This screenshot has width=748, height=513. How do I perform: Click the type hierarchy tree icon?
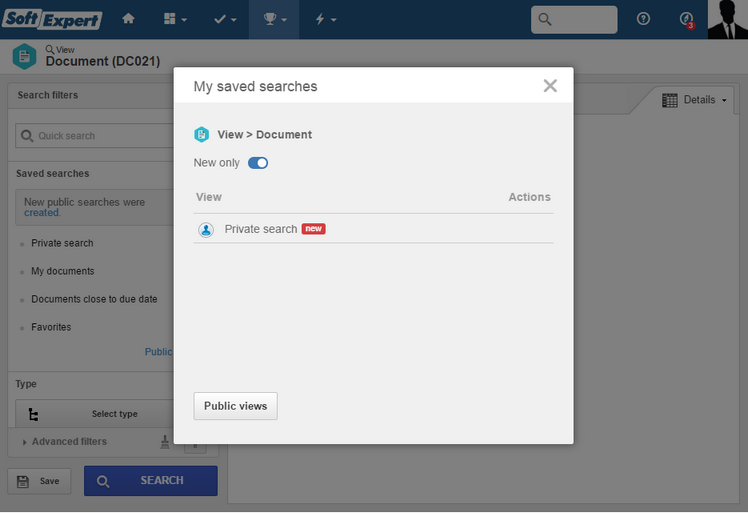33,414
